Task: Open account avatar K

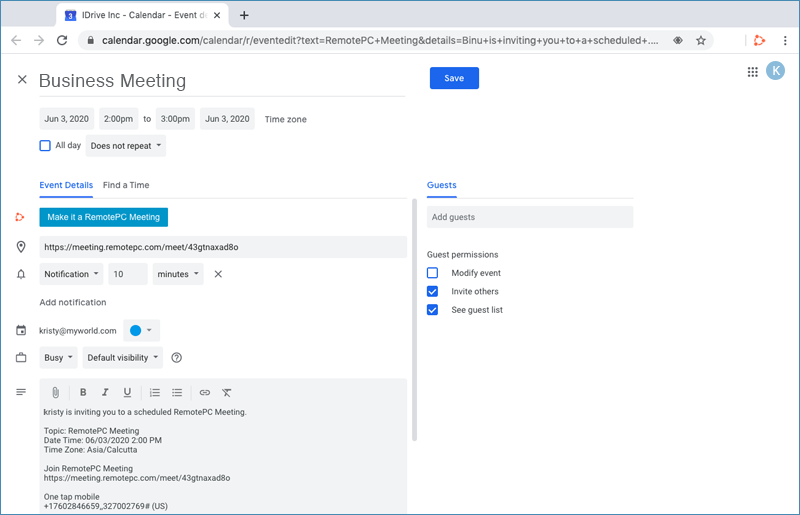Action: pyautogui.click(x=776, y=70)
